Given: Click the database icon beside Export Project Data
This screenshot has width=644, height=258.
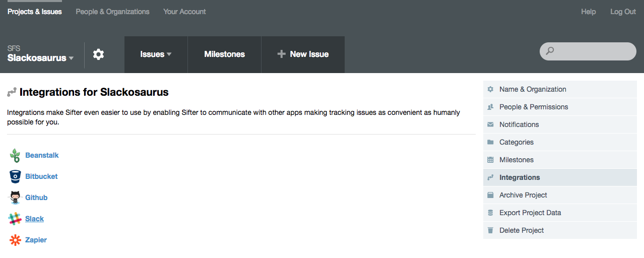Looking at the screenshot, I should pyautogui.click(x=490, y=213).
